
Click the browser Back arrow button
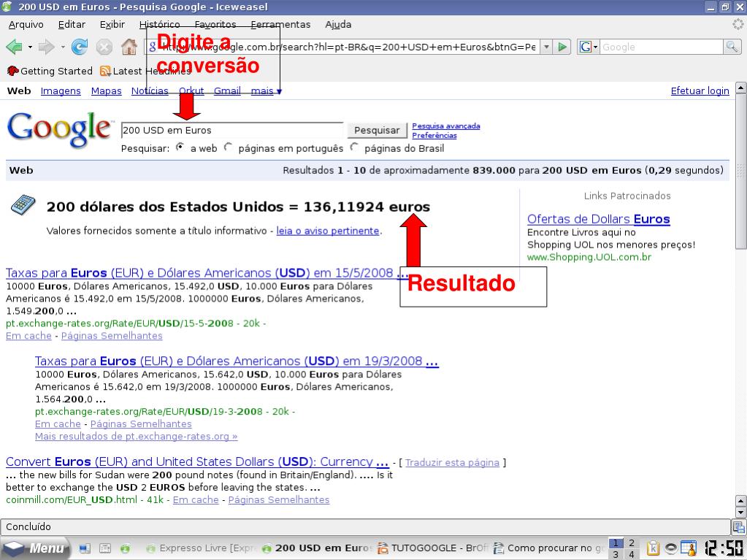pos(15,47)
